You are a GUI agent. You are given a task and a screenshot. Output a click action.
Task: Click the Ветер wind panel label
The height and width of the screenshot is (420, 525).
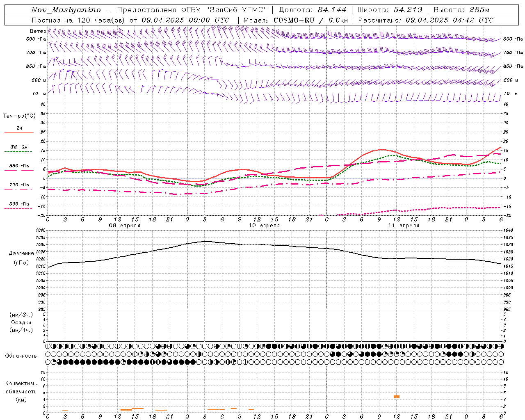[x=38, y=31]
